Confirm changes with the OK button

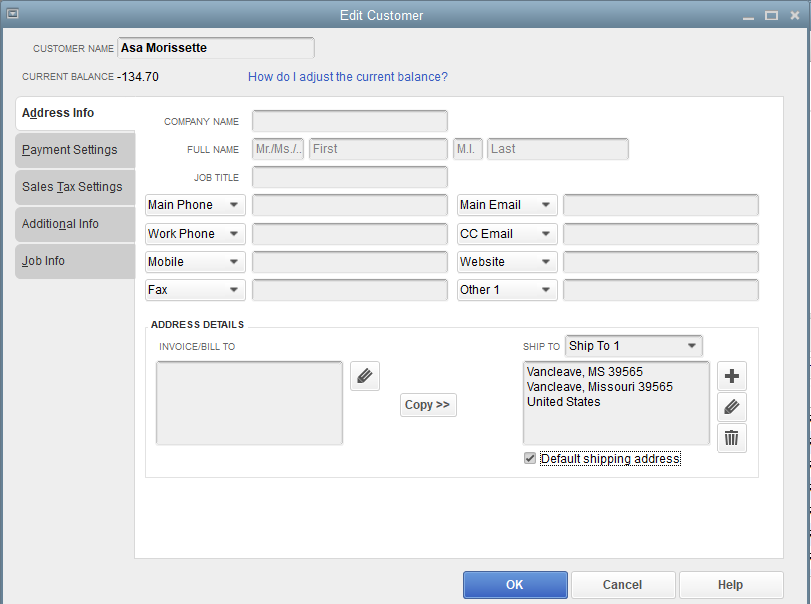[514, 585]
